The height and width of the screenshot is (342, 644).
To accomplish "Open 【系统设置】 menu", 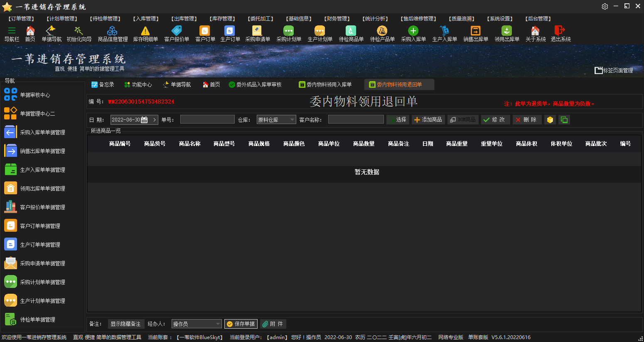I will click(500, 19).
